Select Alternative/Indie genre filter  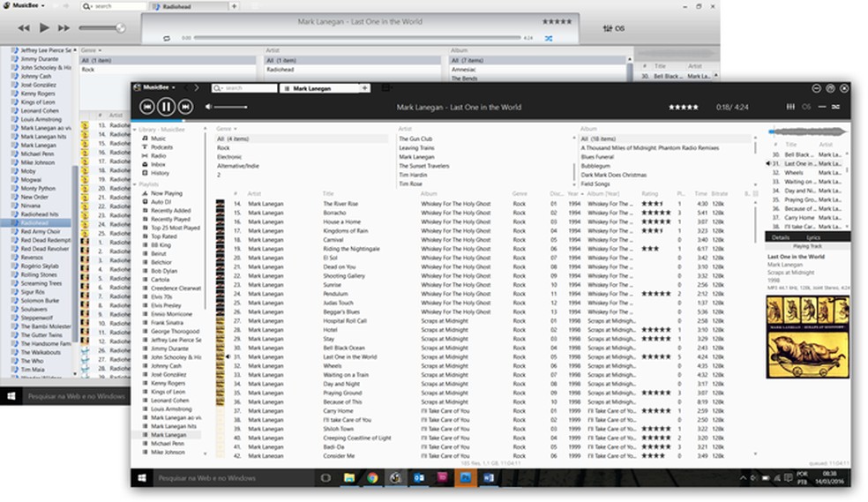point(238,166)
